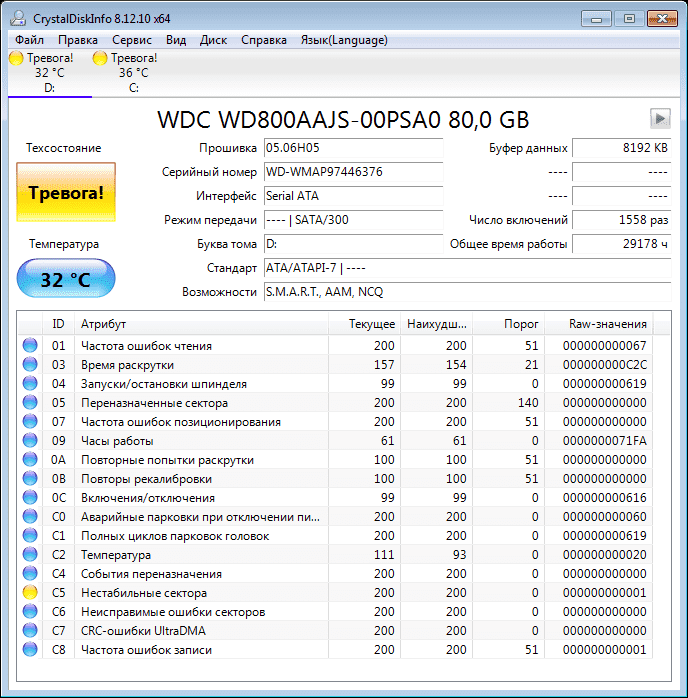Click blue status dot for Часы работы
Image resolution: width=688 pixels, height=698 pixels.
coord(30,440)
